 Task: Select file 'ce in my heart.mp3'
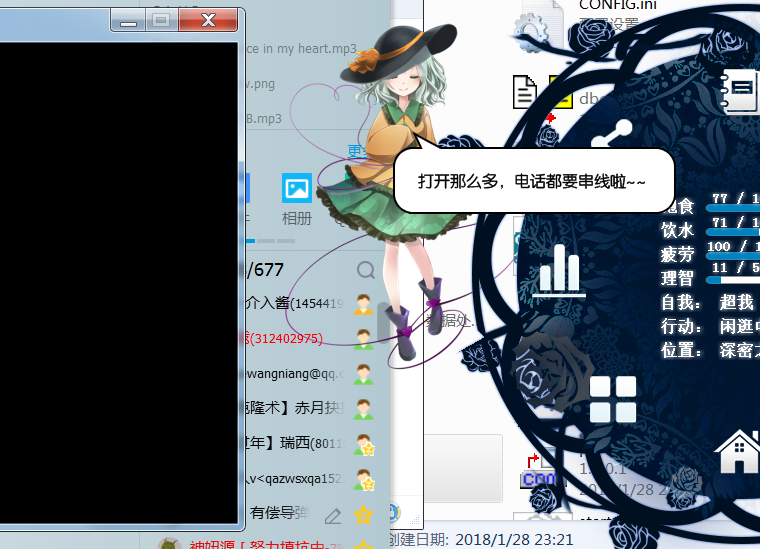click(x=301, y=49)
